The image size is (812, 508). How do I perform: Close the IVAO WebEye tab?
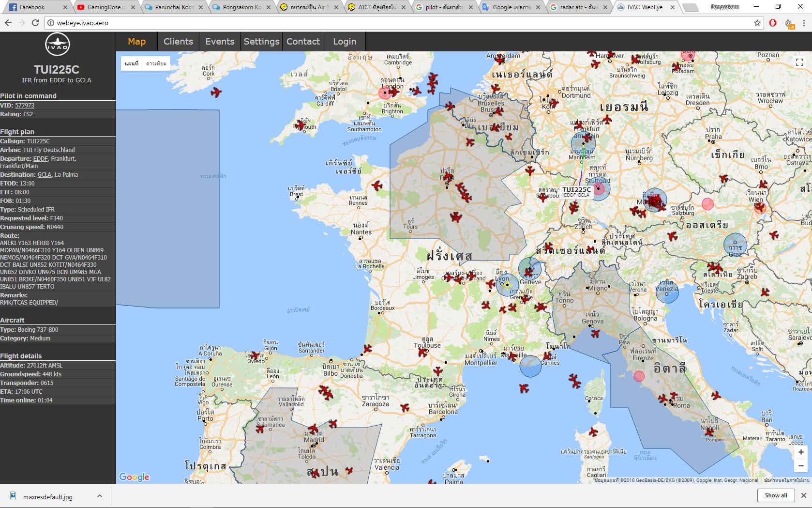point(673,7)
